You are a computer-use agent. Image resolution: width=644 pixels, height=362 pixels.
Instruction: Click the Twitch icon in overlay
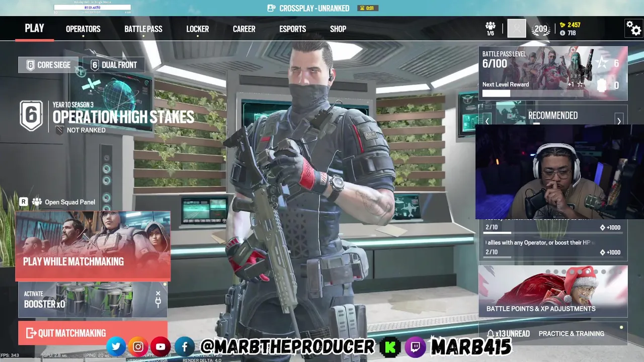coord(416,347)
